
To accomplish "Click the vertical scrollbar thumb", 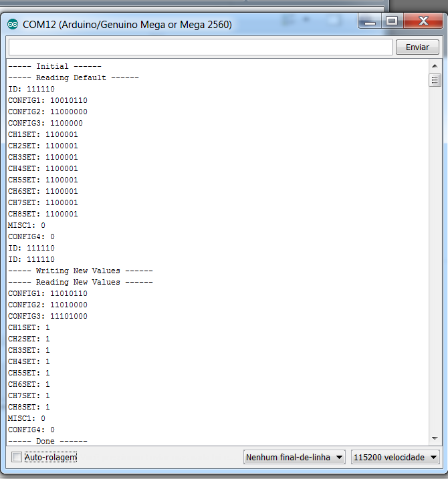I will [435, 80].
